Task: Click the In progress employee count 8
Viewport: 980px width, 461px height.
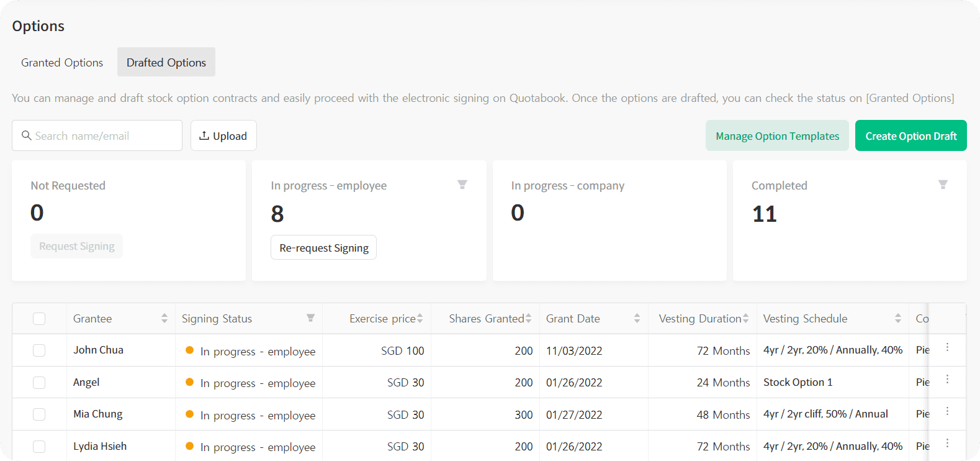Action: [x=277, y=214]
